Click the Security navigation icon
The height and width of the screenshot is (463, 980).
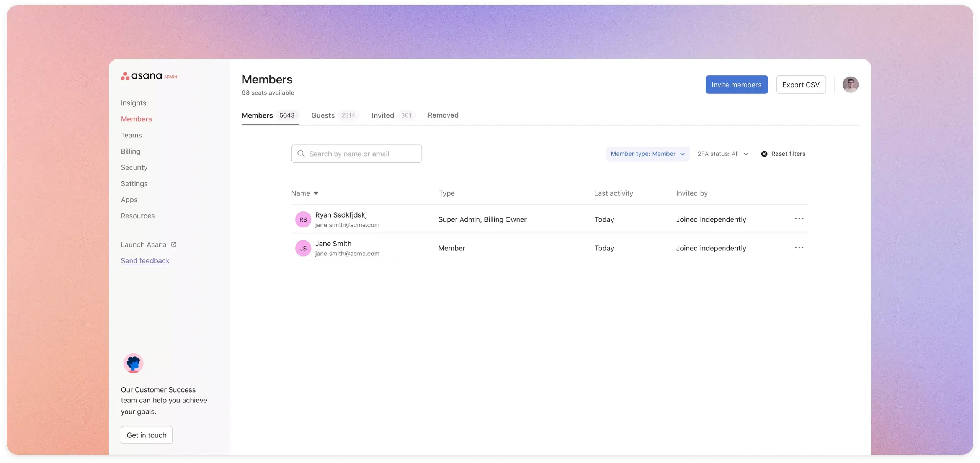click(134, 167)
